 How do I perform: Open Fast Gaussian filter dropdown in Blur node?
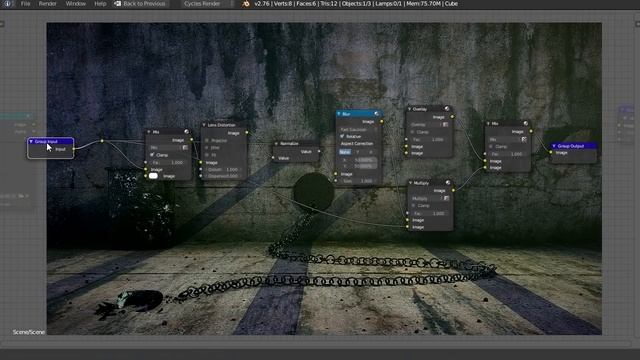click(x=358, y=129)
